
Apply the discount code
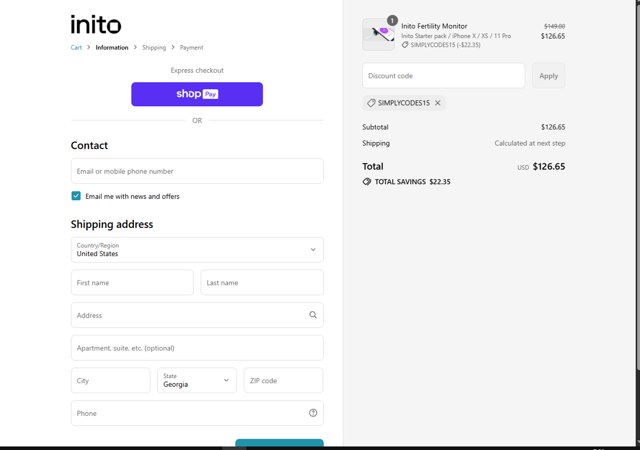[549, 76]
